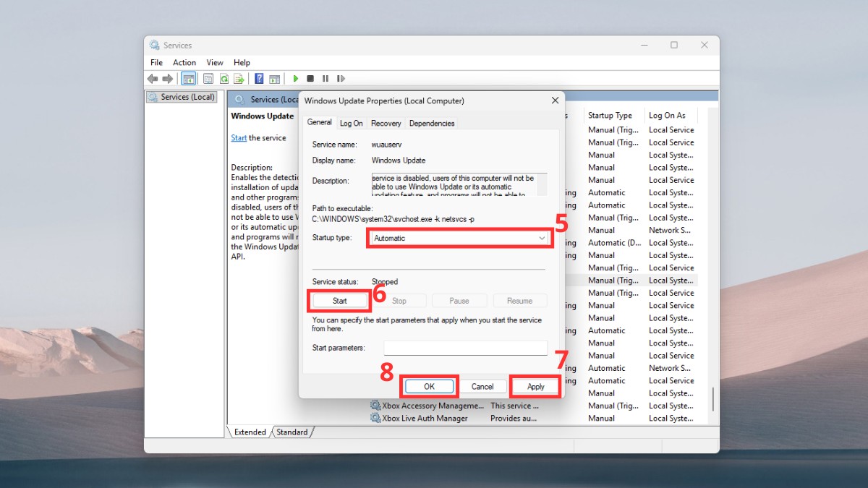Select the Xbox Accessory Management service row
Viewport: 868px width, 488px height.
[535, 406]
